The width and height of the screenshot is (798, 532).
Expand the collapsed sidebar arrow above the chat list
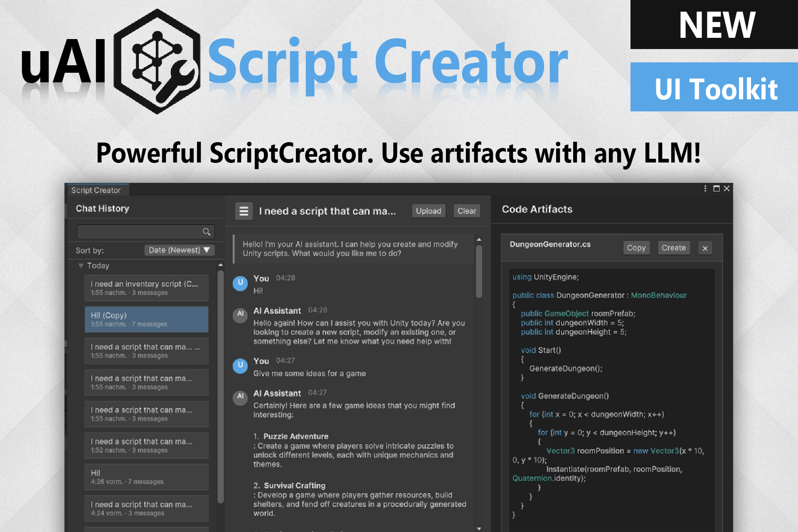coord(221,265)
